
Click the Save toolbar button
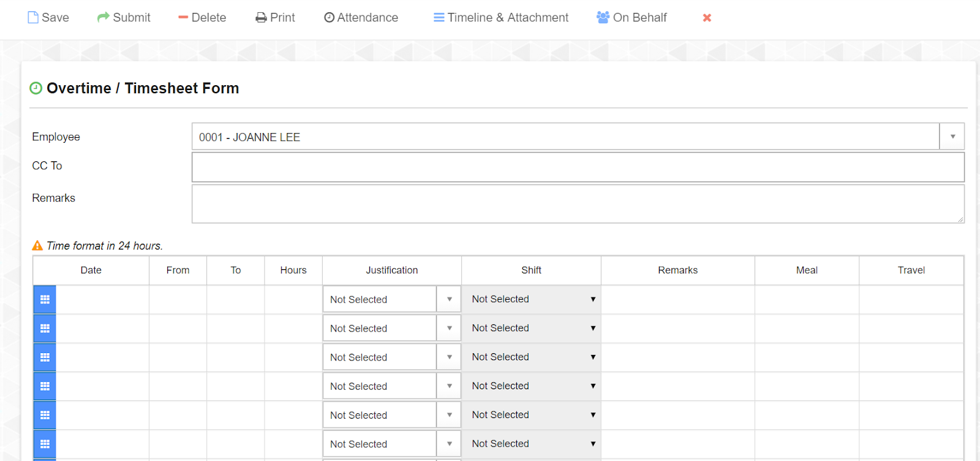48,18
